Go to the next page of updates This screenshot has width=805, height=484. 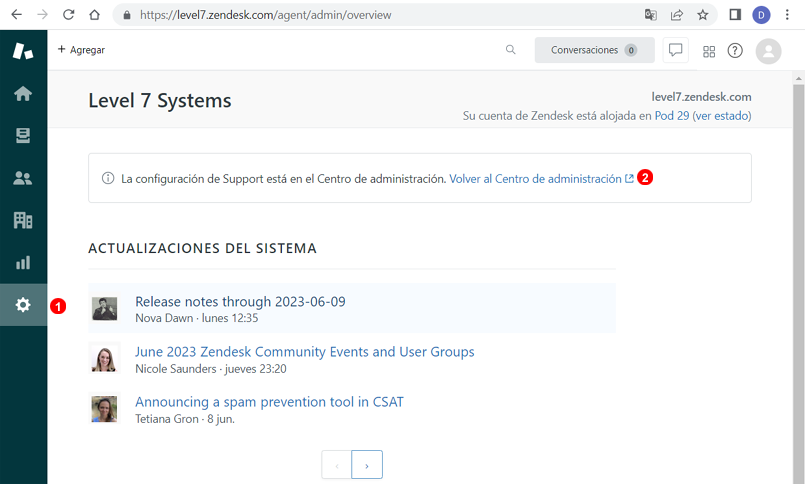(367, 464)
